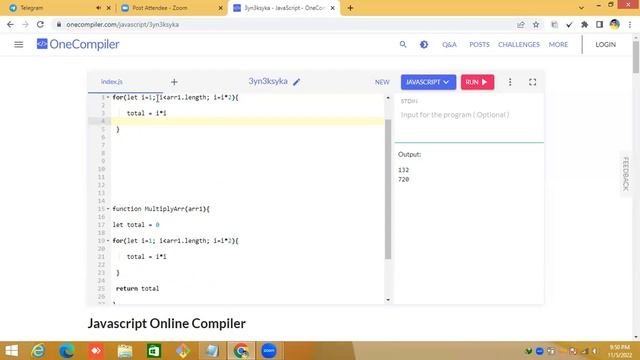
Task: Add a new file with the plus icon
Action: pos(174,82)
